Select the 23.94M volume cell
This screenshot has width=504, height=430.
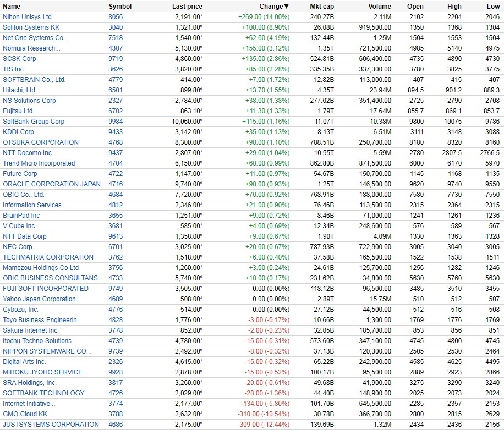pyautogui.click(x=380, y=90)
